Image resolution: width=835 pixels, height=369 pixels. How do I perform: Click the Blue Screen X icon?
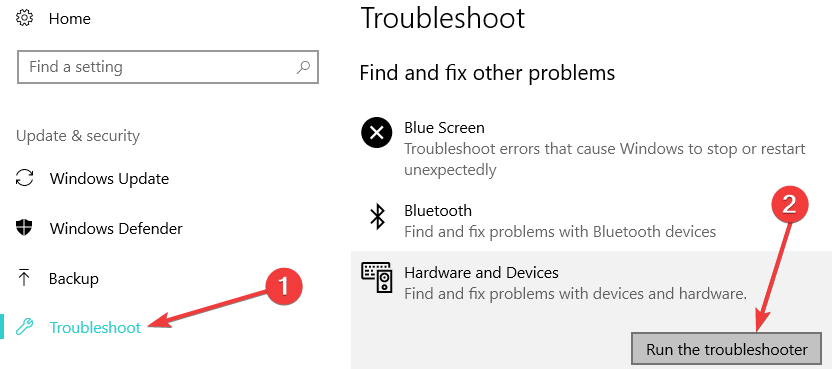(x=376, y=133)
